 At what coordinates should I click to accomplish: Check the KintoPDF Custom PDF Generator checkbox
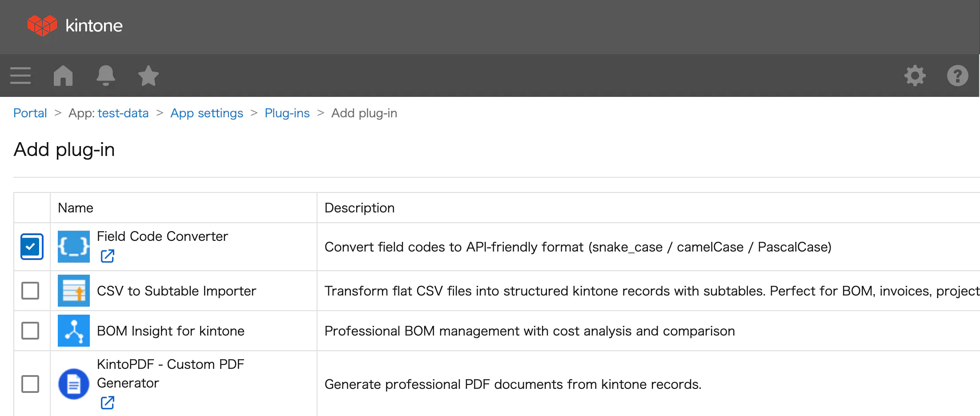[x=30, y=384]
